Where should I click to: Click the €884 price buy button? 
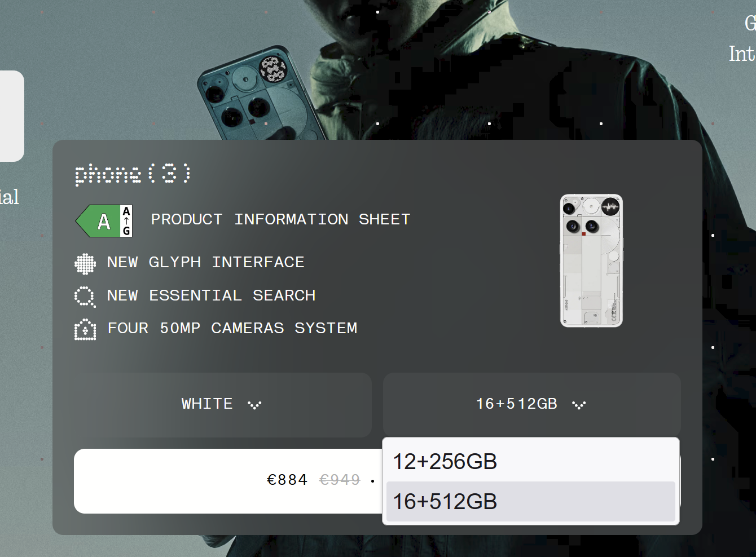pos(228,481)
